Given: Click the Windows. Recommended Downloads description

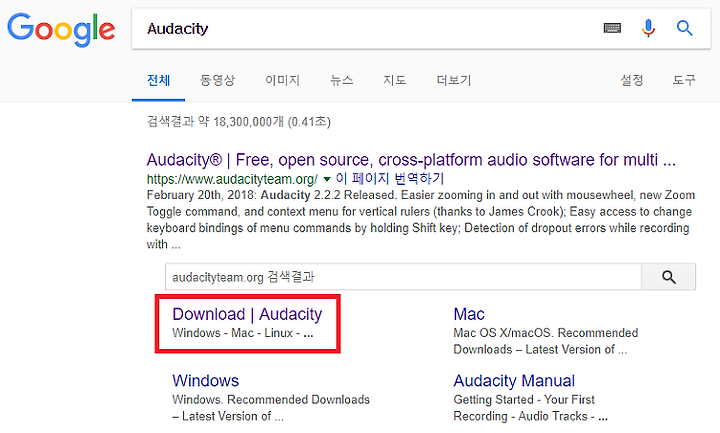Looking at the screenshot, I should [x=271, y=408].
